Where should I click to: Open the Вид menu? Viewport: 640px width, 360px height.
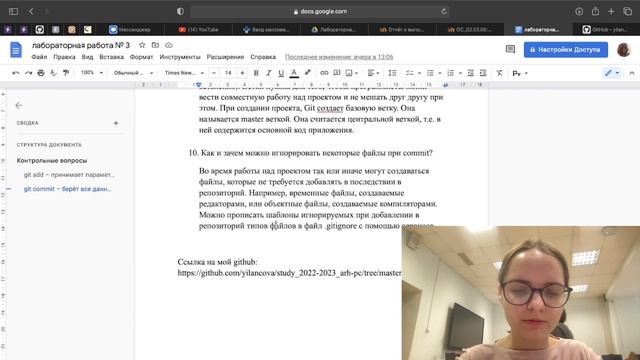point(87,57)
